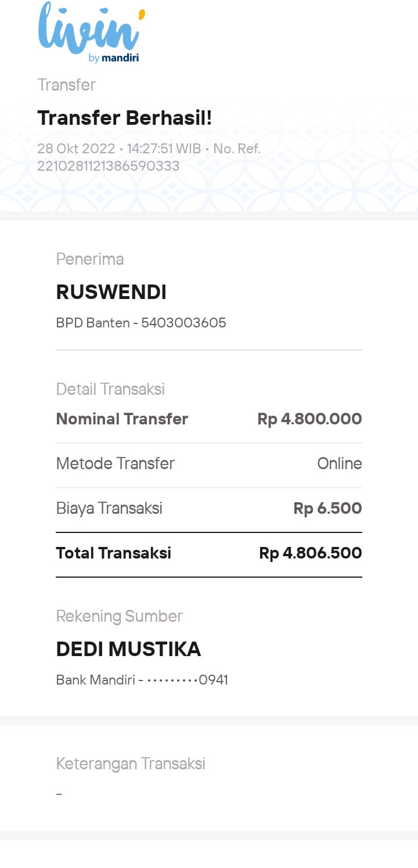Viewport: 418px width, 868px height.
Task: Click the Livin' by Mandiri logo
Action: (x=91, y=33)
